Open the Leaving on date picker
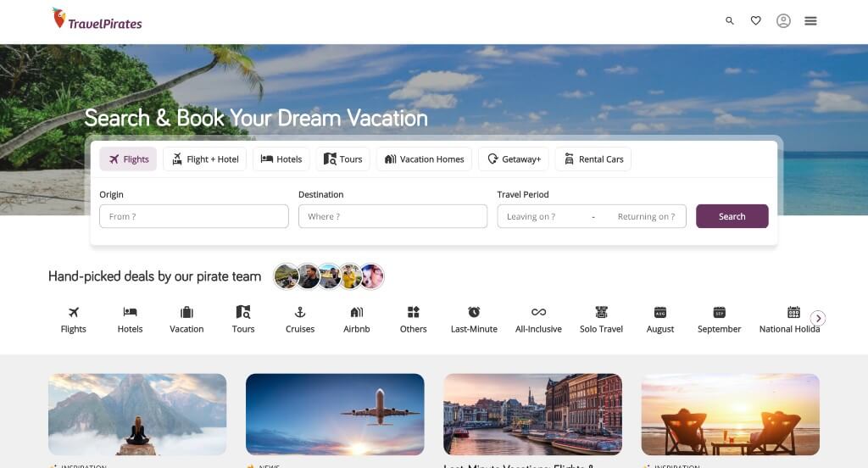 click(542, 216)
